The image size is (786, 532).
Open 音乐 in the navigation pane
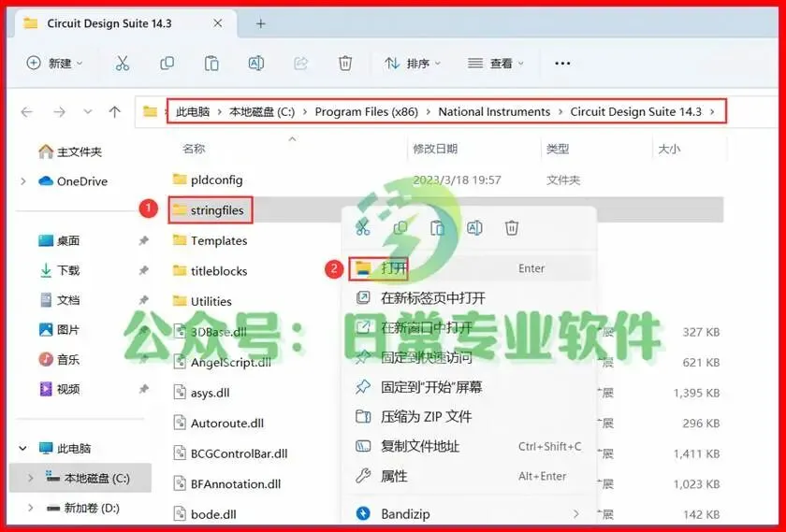[x=59, y=359]
